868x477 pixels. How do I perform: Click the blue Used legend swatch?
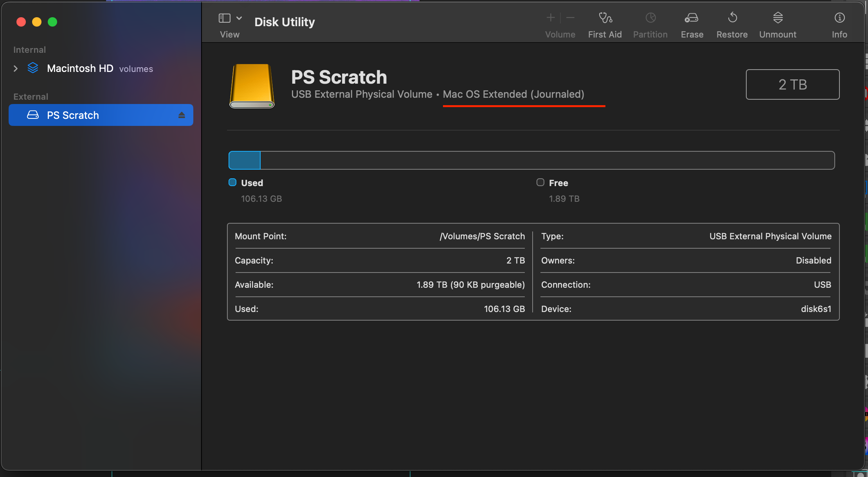(232, 182)
